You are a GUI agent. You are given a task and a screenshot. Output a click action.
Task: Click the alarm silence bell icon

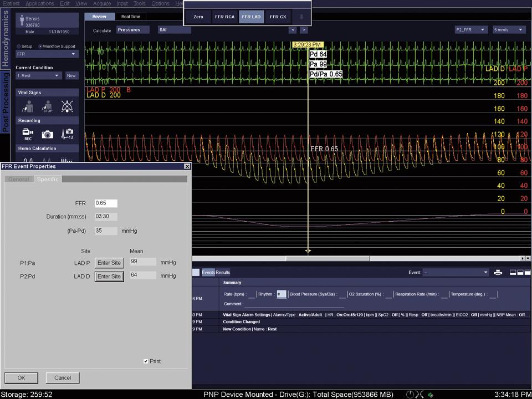(68, 106)
